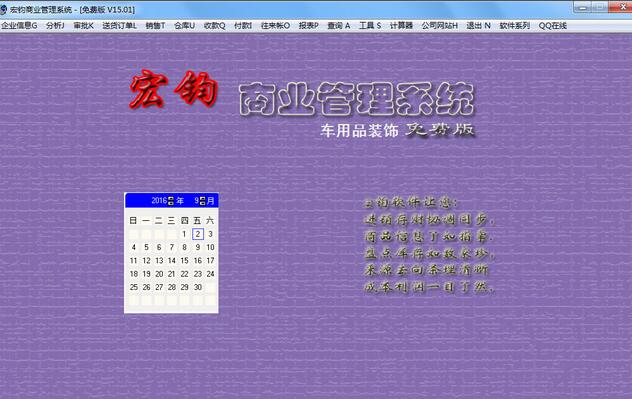This screenshot has width=632, height=399.
Task: Select day 8 in the calendar
Action: (x=184, y=247)
